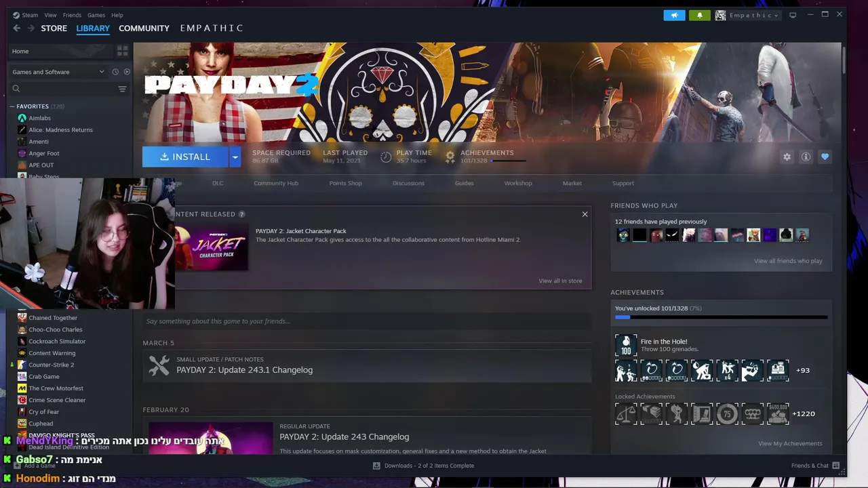Screen dimensions: 868x488
Task: Open Friends & Chat grid icon
Action: [x=835, y=466]
